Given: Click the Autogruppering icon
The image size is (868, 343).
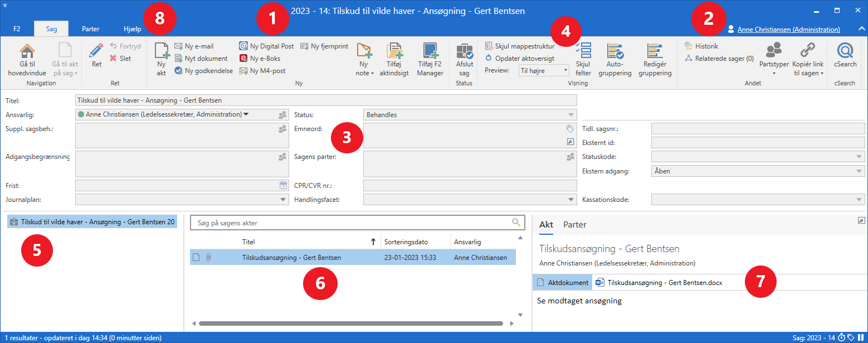Looking at the screenshot, I should (615, 52).
